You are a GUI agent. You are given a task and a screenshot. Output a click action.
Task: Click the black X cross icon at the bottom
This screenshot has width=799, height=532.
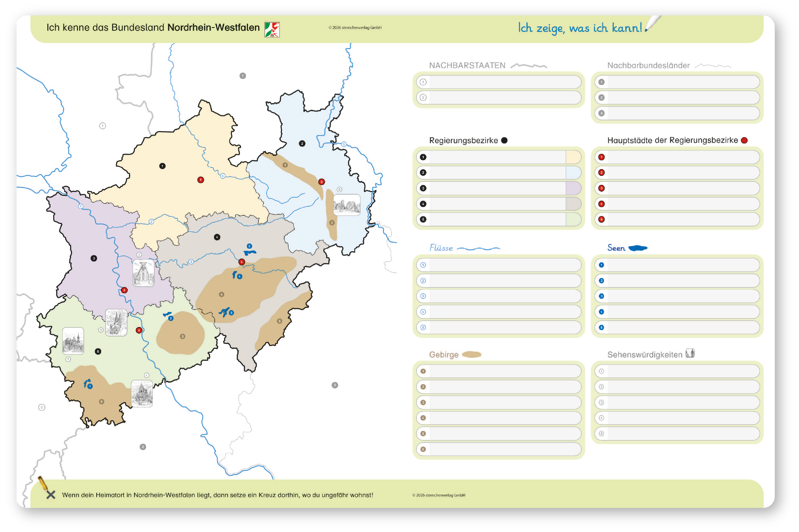click(51, 494)
